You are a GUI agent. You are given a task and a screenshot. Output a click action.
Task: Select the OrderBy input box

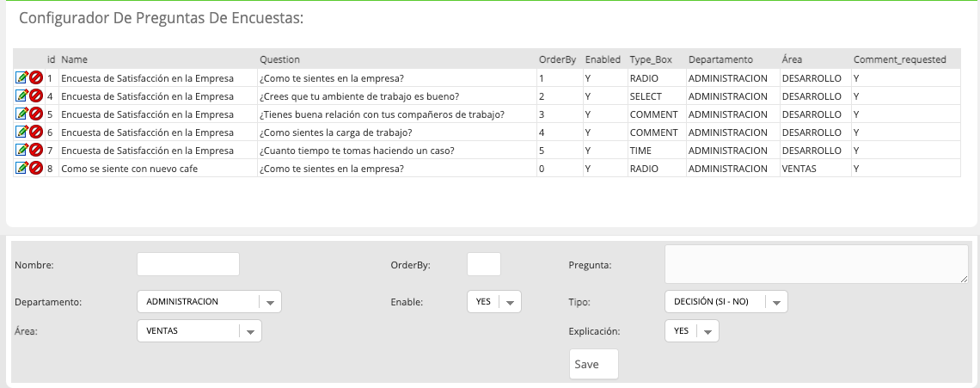coord(484,264)
